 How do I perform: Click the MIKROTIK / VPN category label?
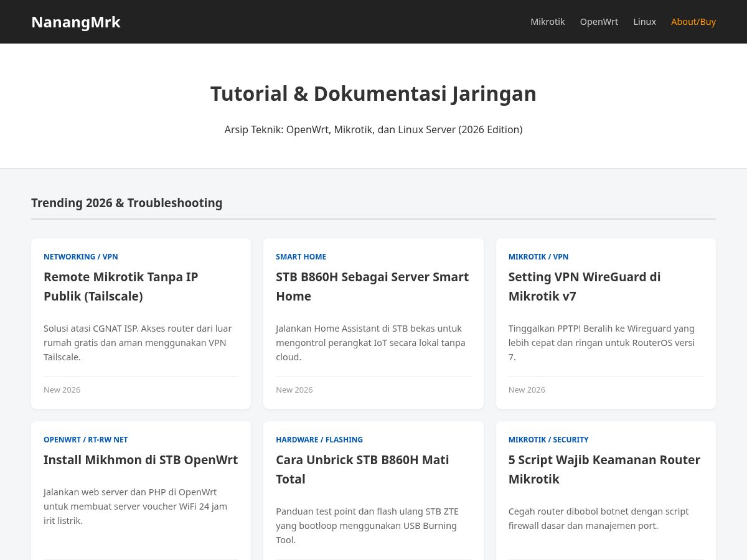tap(538, 256)
